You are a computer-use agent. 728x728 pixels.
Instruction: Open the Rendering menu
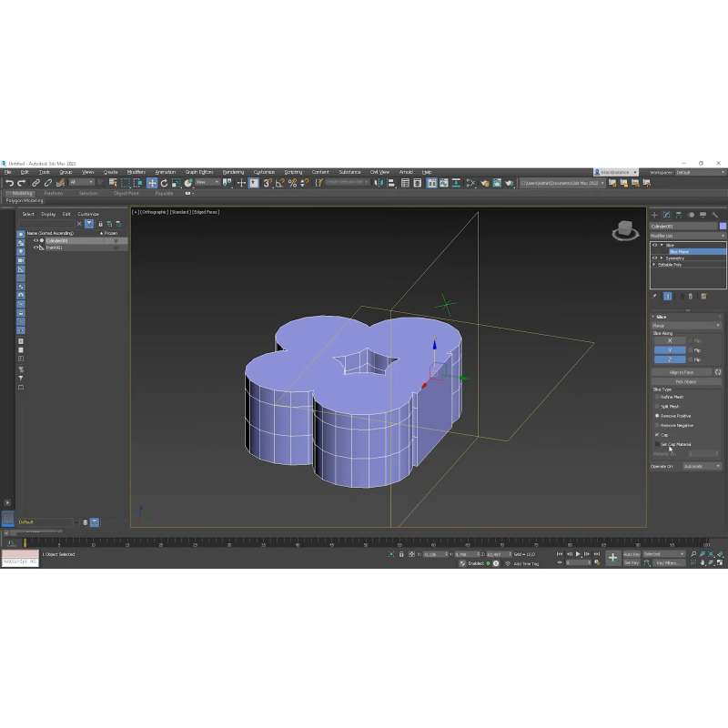point(233,172)
